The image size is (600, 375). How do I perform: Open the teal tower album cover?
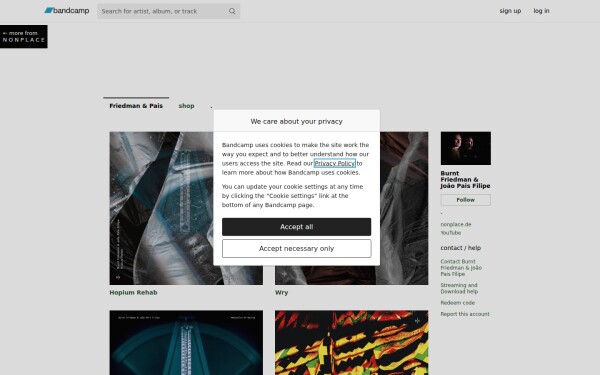click(186, 342)
